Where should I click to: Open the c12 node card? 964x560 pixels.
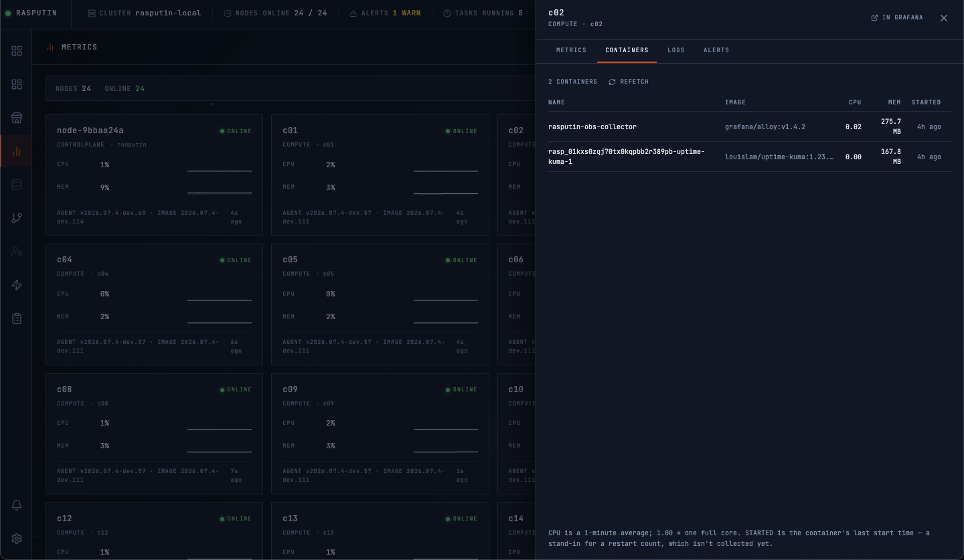tap(154, 531)
